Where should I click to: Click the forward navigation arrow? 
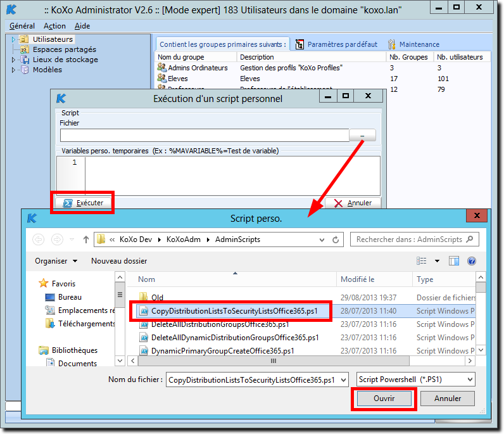click(57, 239)
